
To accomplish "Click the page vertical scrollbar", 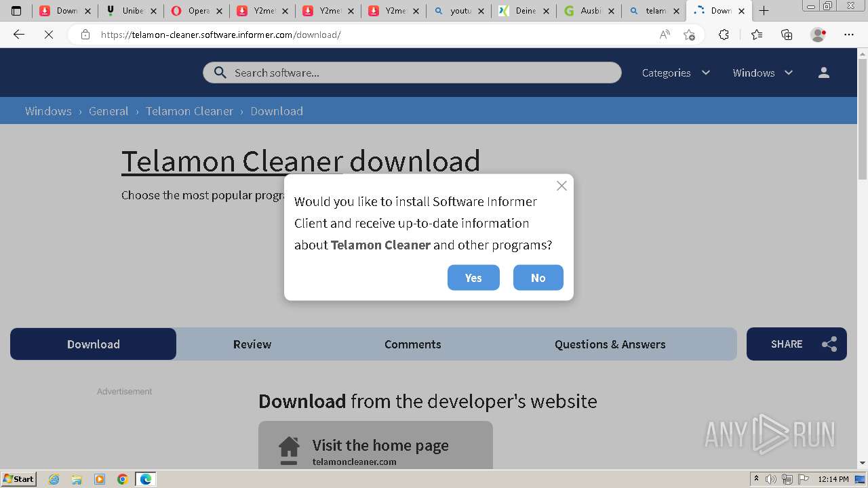I will pos(863,119).
